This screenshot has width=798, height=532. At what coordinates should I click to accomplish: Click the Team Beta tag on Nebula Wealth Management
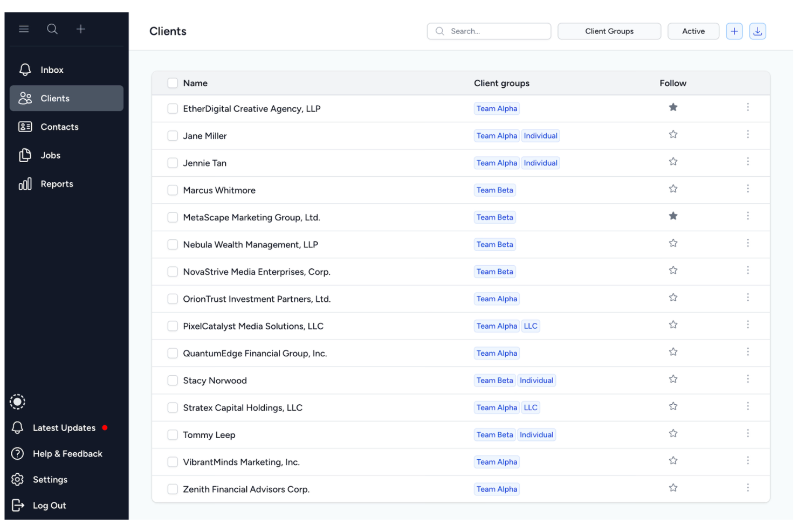(x=495, y=244)
